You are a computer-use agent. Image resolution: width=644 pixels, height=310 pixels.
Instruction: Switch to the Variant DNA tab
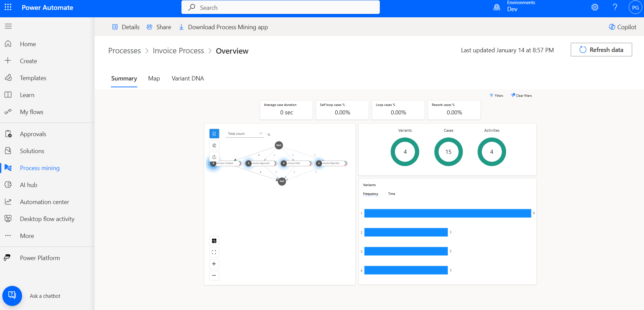[188, 78]
